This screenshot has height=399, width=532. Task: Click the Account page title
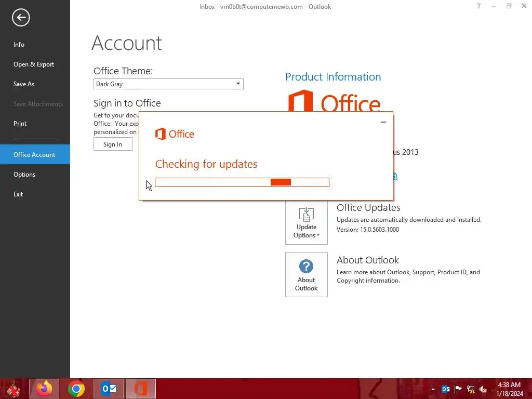click(127, 43)
